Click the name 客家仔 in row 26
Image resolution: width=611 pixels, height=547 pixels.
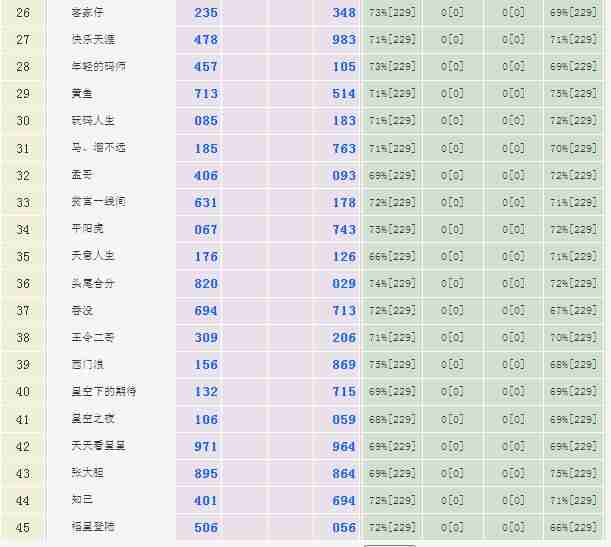[89, 12]
